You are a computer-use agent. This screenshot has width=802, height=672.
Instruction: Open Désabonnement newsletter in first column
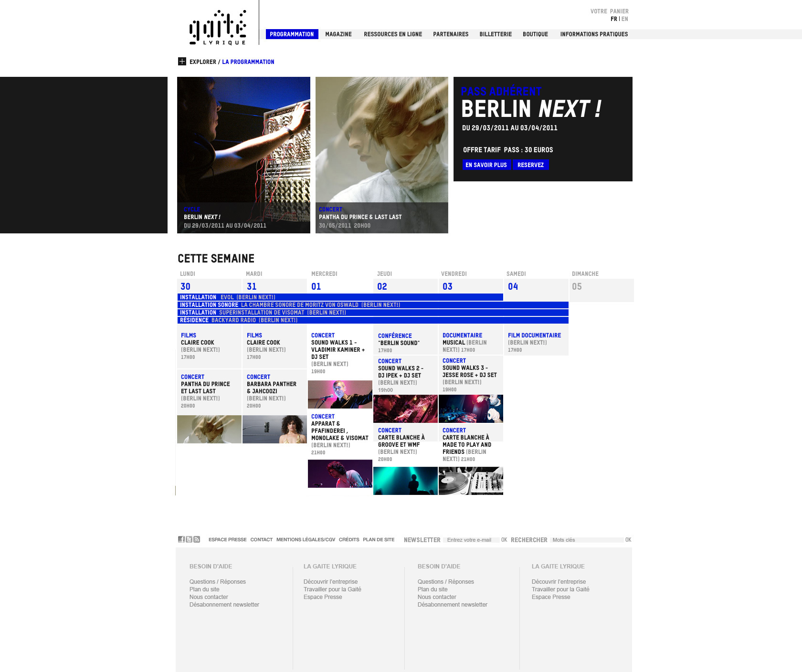[x=224, y=605]
